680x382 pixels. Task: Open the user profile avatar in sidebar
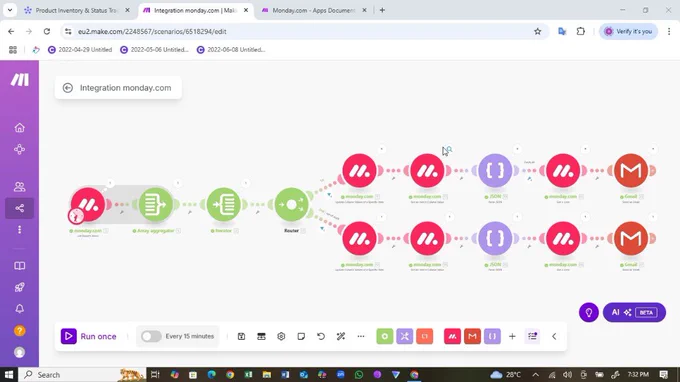pos(20,353)
